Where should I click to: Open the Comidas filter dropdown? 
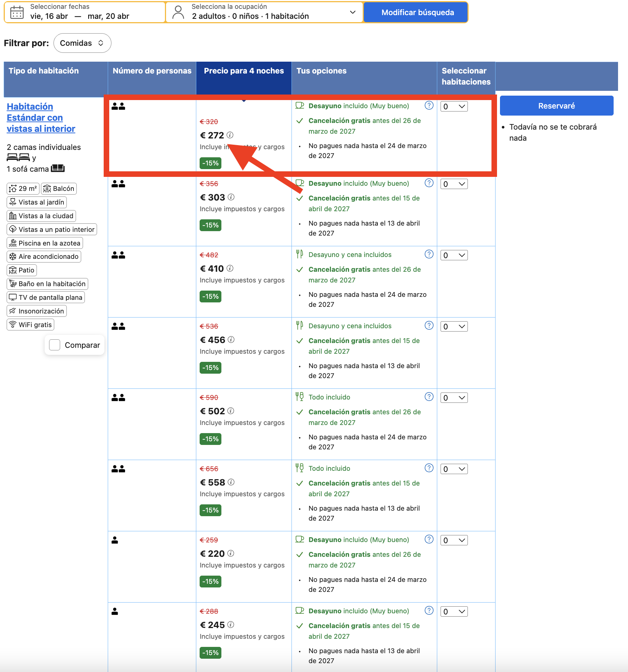point(82,43)
